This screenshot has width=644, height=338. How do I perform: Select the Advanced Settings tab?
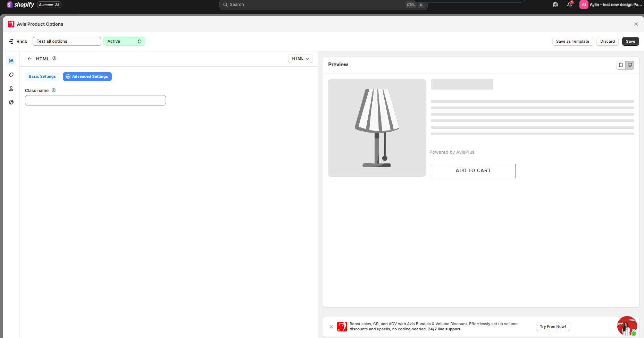[x=87, y=76]
